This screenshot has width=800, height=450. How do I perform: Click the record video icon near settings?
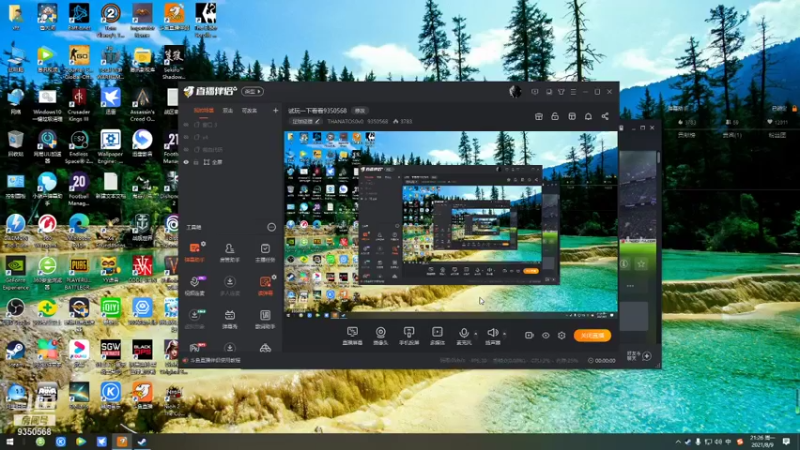tap(529, 335)
